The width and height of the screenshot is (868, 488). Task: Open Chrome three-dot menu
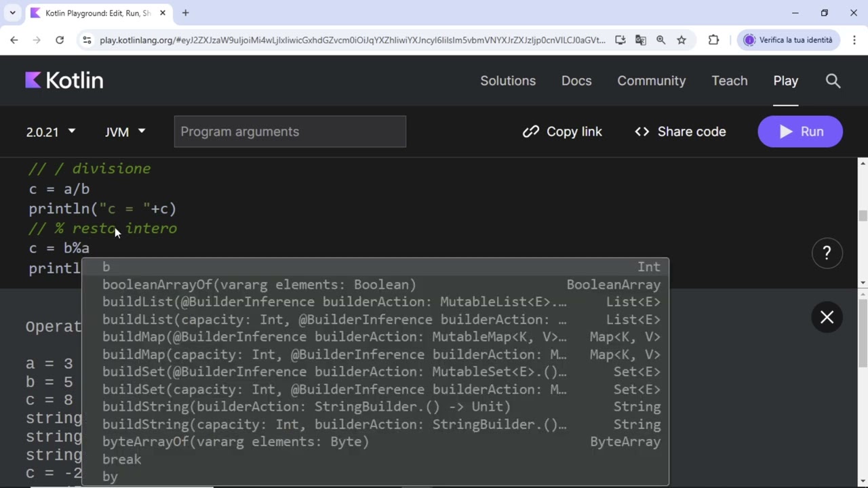pyautogui.click(x=854, y=40)
